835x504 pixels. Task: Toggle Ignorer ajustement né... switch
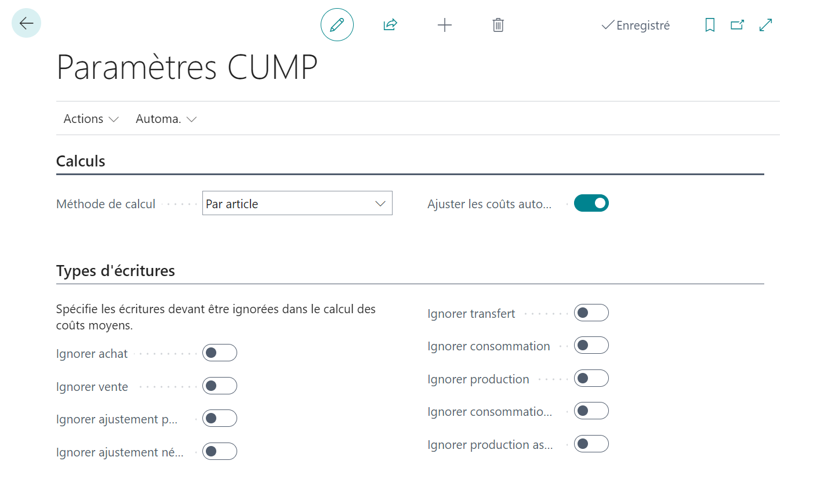(x=220, y=451)
